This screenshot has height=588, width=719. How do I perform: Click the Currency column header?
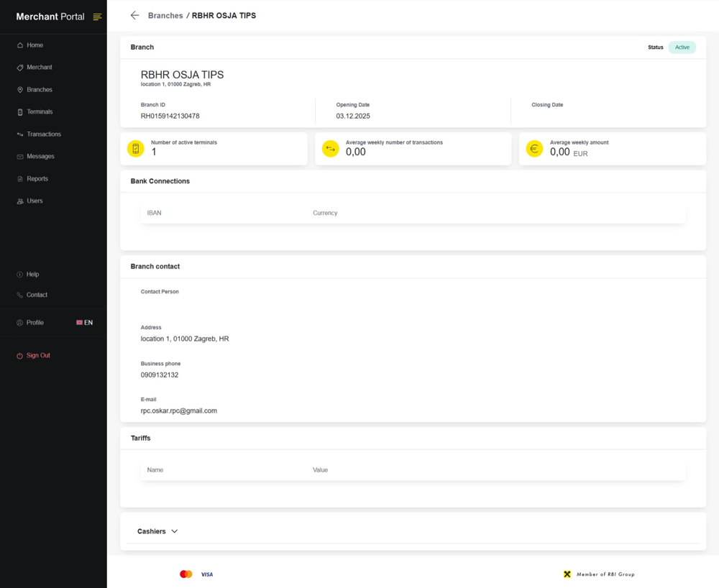coord(325,213)
